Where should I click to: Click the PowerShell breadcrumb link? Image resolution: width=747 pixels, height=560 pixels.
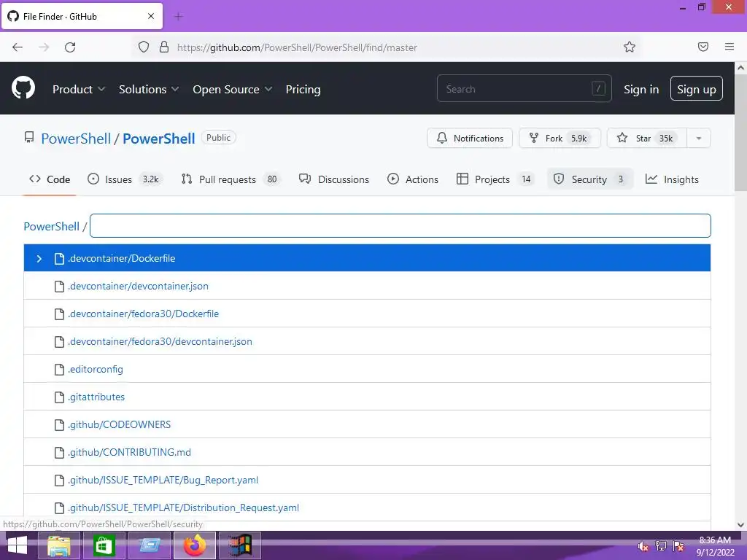coord(52,226)
